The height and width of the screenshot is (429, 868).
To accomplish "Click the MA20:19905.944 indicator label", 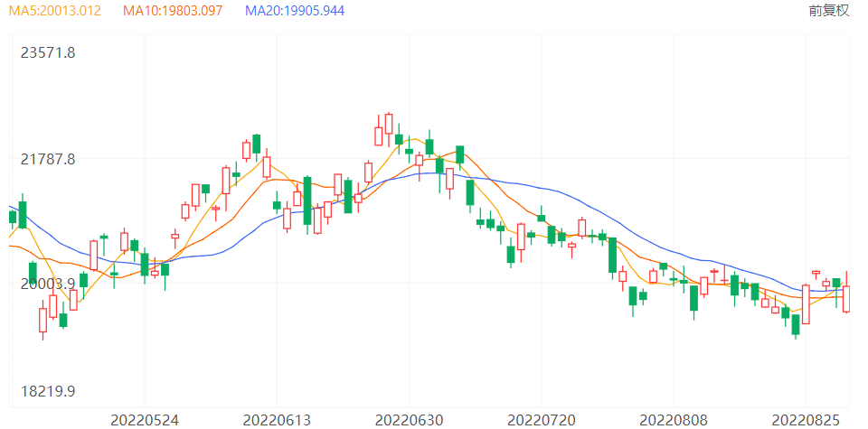I will 295,10.
